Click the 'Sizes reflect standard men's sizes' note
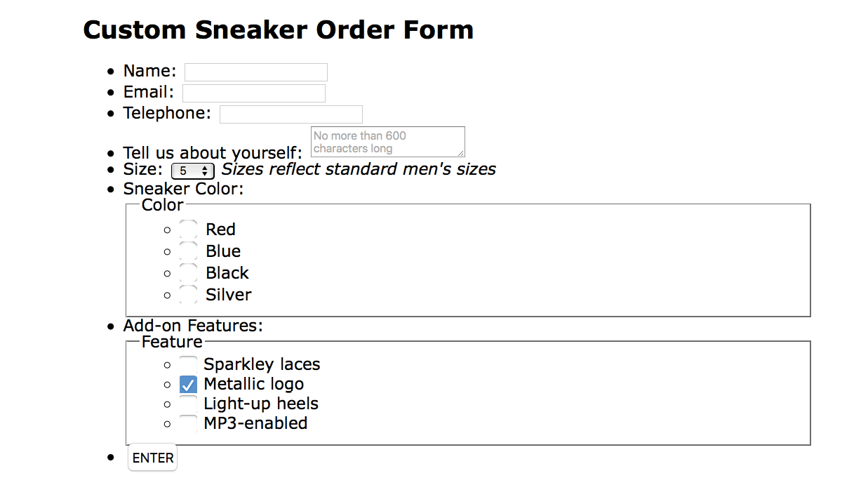Image resolution: width=868 pixels, height=497 pixels. coord(359,169)
